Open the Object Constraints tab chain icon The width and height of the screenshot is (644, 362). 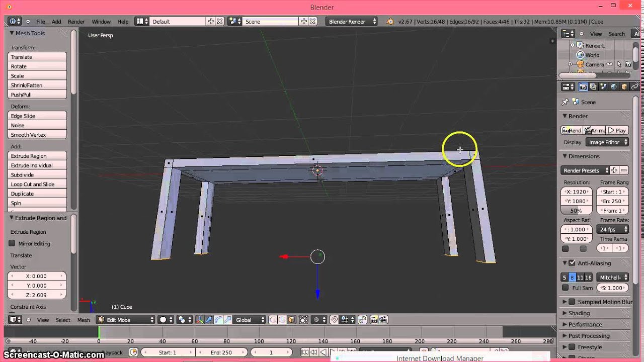[x=634, y=87]
